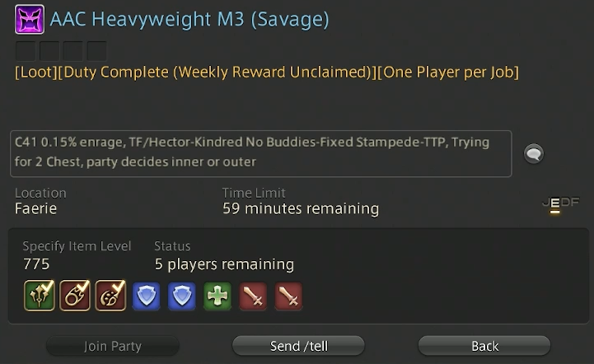Viewport: 594px width, 364px height.
Task: Select the filled Black Mage party slot
Action: pyautogui.click(x=75, y=296)
